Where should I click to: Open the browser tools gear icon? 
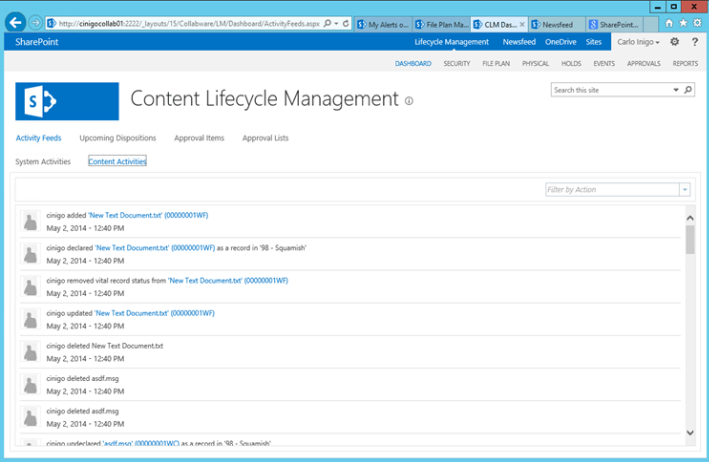click(698, 23)
